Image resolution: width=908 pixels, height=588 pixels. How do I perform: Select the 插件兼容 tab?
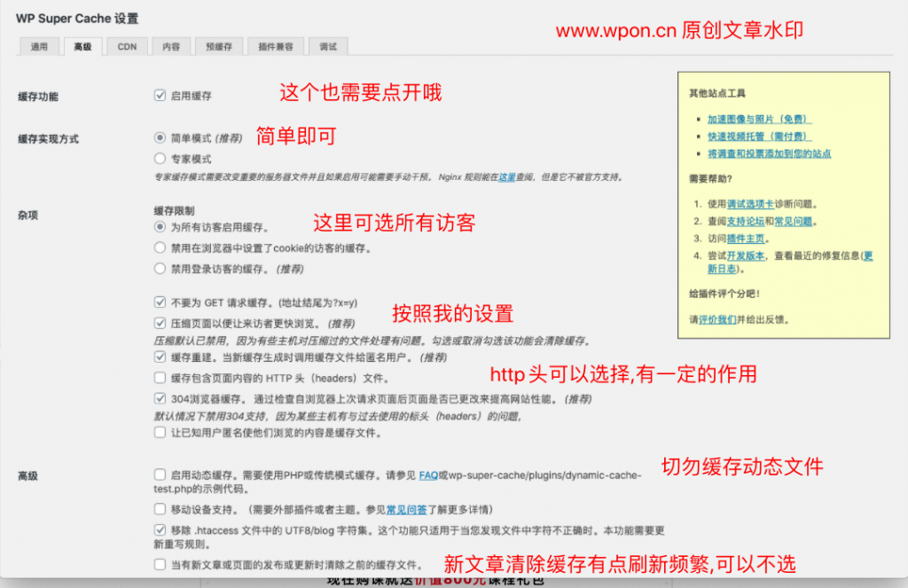point(276,47)
